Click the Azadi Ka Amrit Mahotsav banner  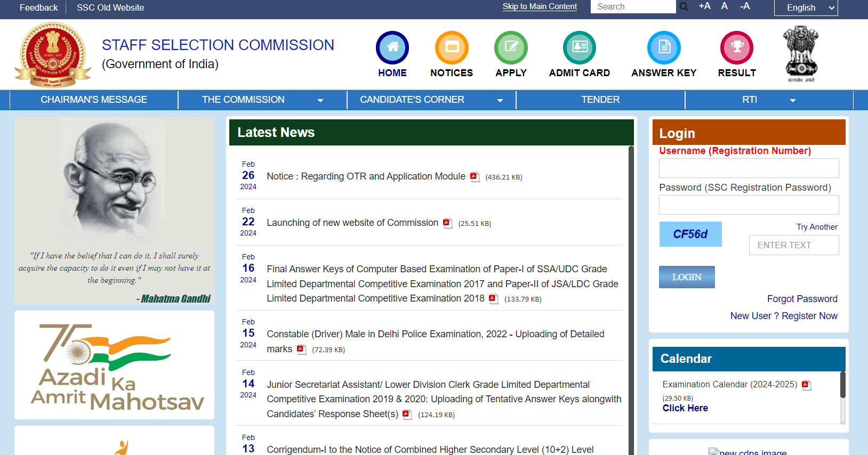tap(114, 365)
